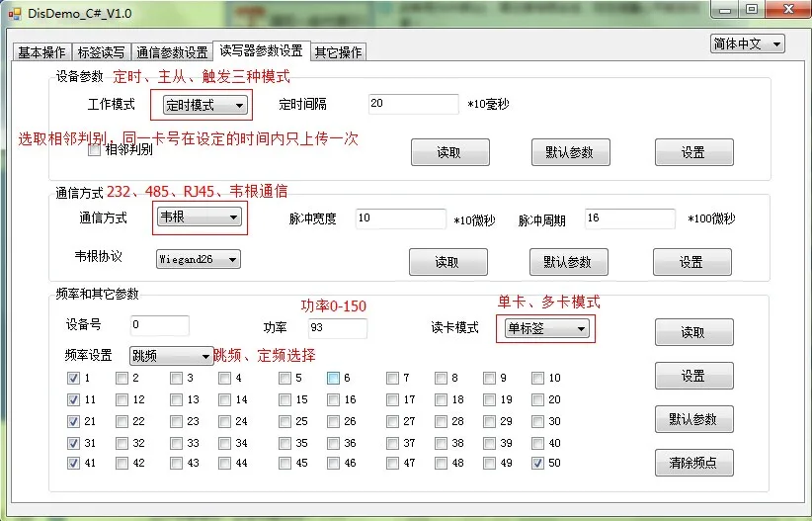Open the 频率设置 dropdown showing 跳频
The height and width of the screenshot is (521, 812).
pos(171,356)
